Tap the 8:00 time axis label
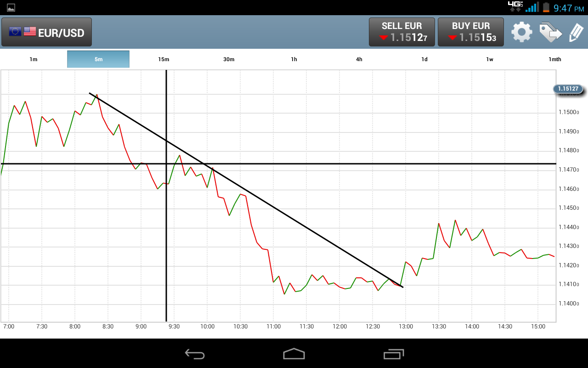The image size is (588, 368). click(x=75, y=327)
